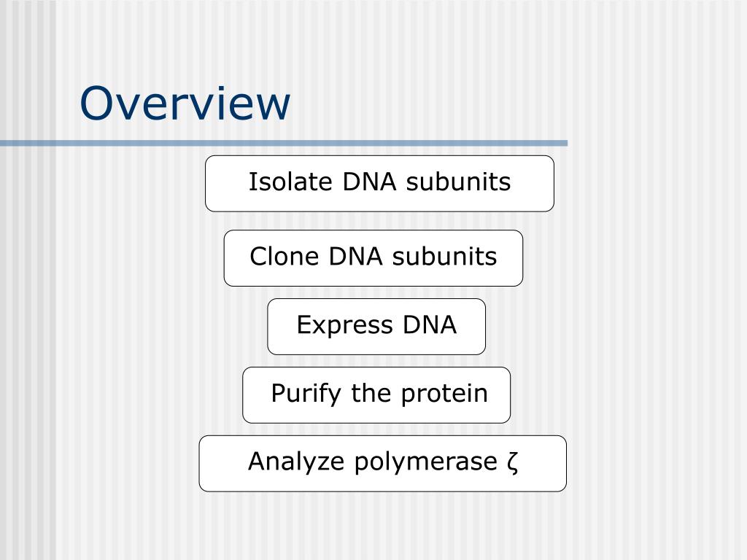This screenshot has width=747, height=560.
Task: Click the word subunits in Clone box
Action: 444,256
